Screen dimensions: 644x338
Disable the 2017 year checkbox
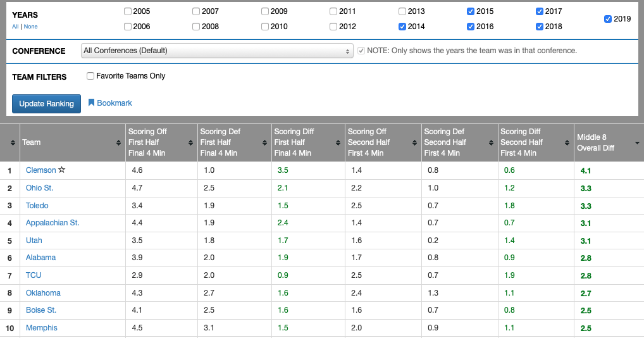tap(540, 11)
